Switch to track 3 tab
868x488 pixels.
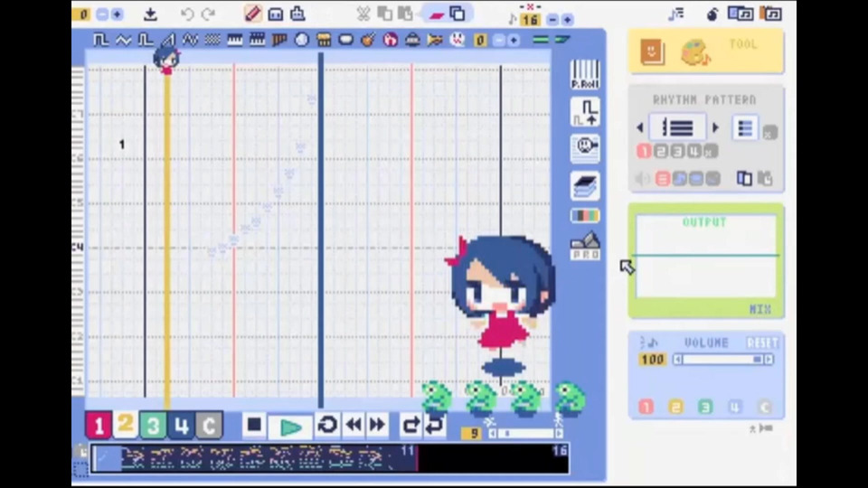pyautogui.click(x=153, y=426)
